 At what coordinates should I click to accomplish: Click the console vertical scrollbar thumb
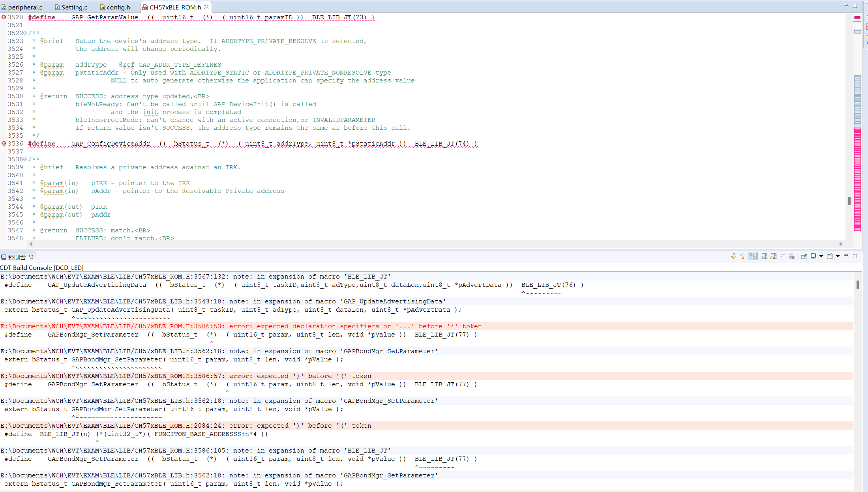pyautogui.click(x=858, y=284)
